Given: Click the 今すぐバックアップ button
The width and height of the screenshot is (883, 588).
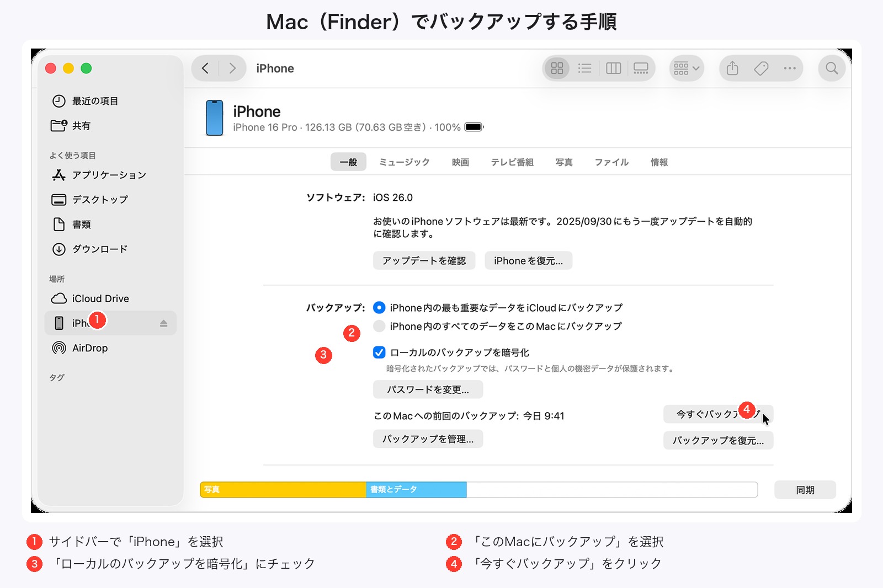Looking at the screenshot, I should pyautogui.click(x=717, y=414).
